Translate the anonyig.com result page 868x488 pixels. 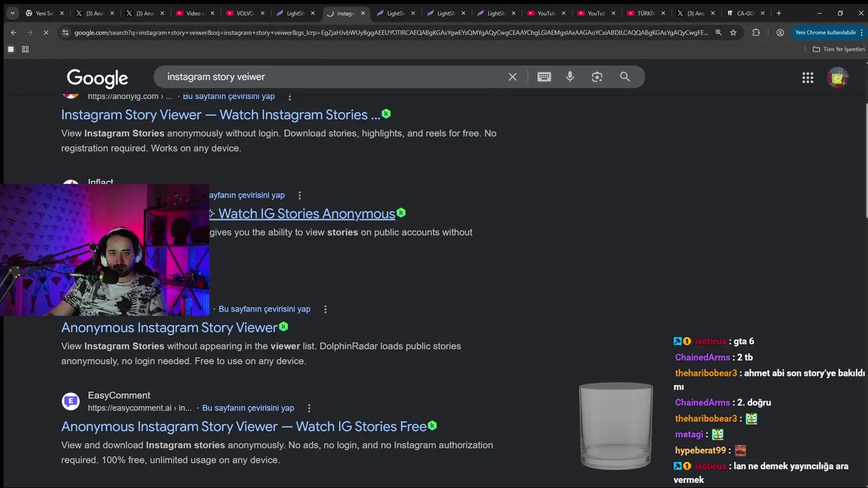point(229,96)
